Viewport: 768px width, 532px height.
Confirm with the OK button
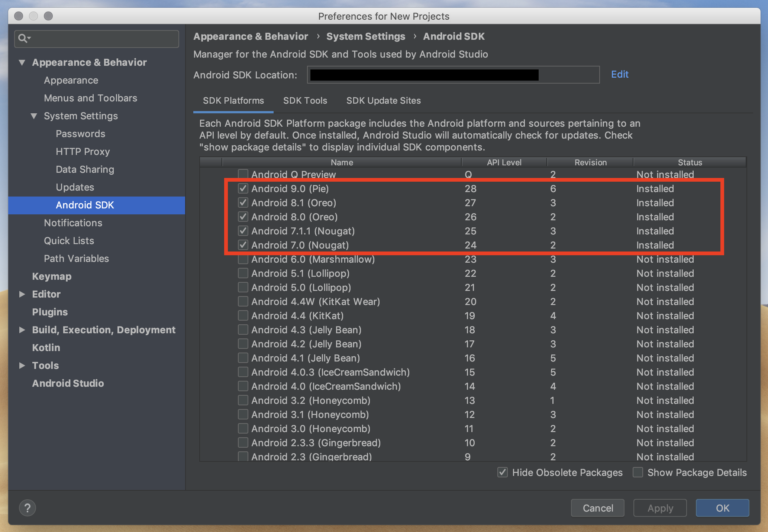(722, 508)
